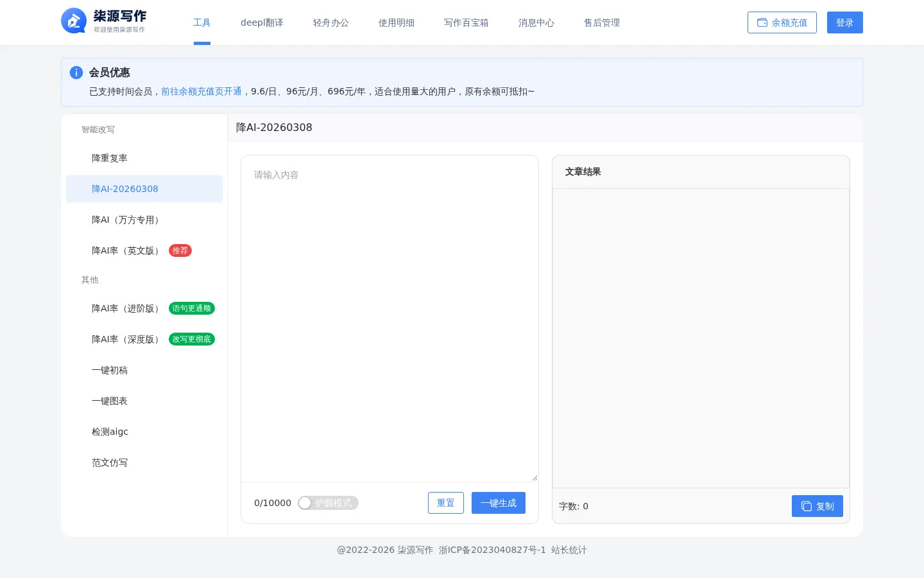Image resolution: width=924 pixels, height=578 pixels.
Task: Click the 文章结果 panel title
Action: [x=583, y=171]
